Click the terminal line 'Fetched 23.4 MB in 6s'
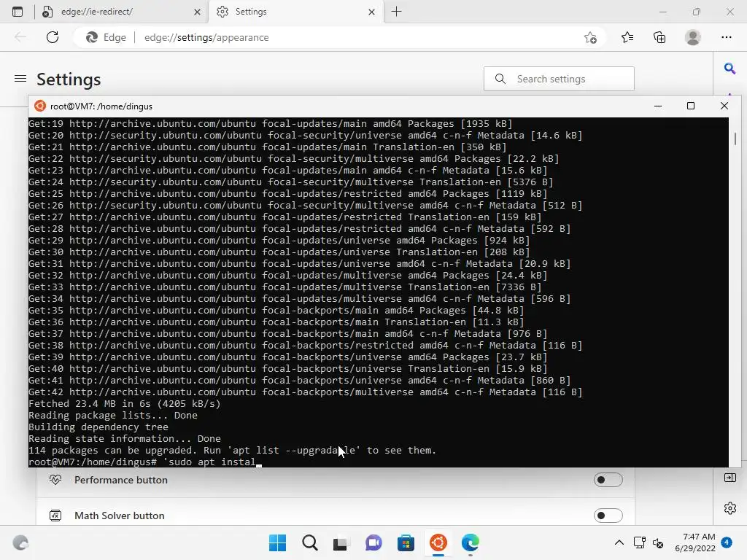The width and height of the screenshot is (747, 560). pos(124,404)
